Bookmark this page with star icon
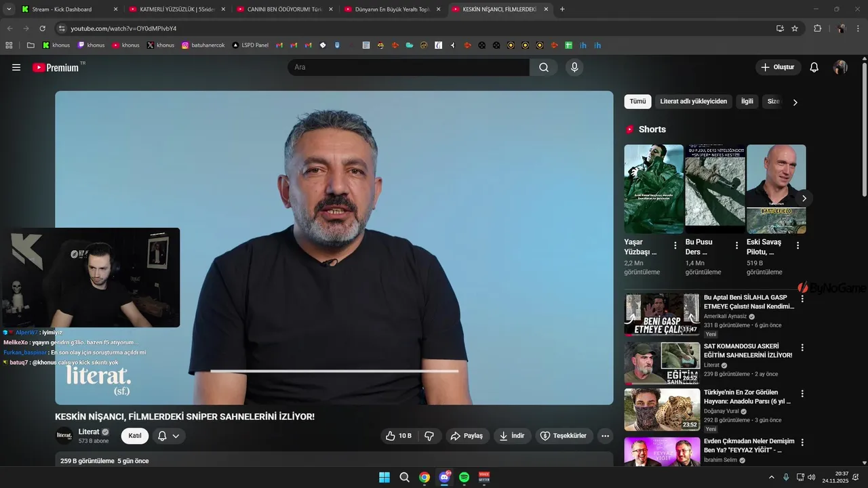 click(795, 28)
